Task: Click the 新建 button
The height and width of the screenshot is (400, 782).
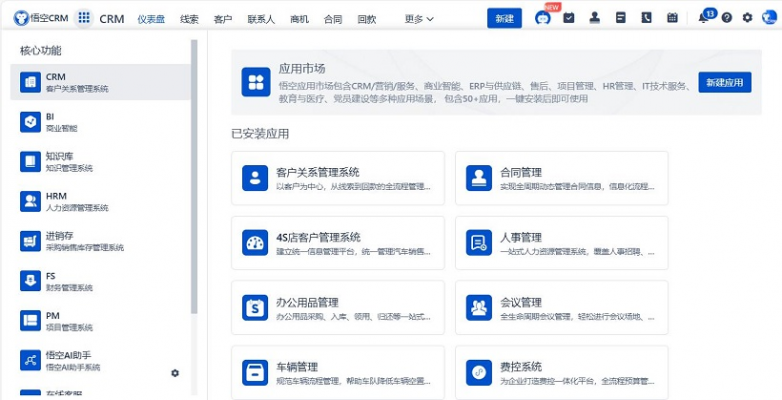Action: (x=505, y=18)
